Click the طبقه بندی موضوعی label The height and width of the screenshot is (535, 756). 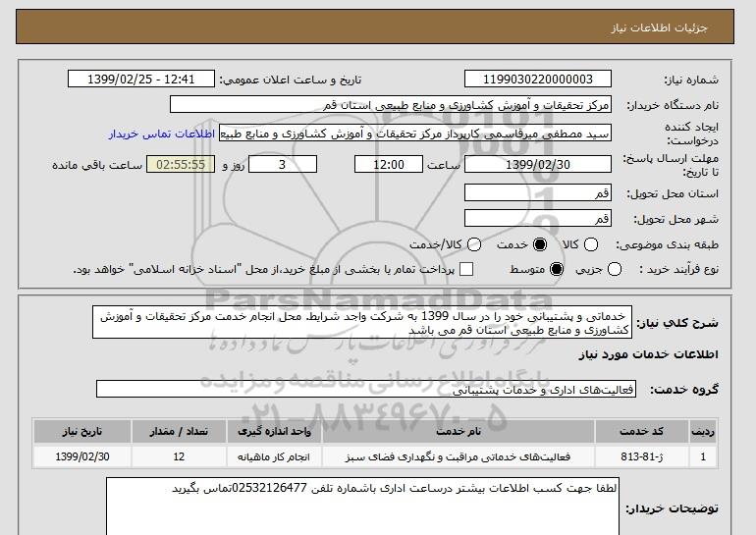click(668, 244)
